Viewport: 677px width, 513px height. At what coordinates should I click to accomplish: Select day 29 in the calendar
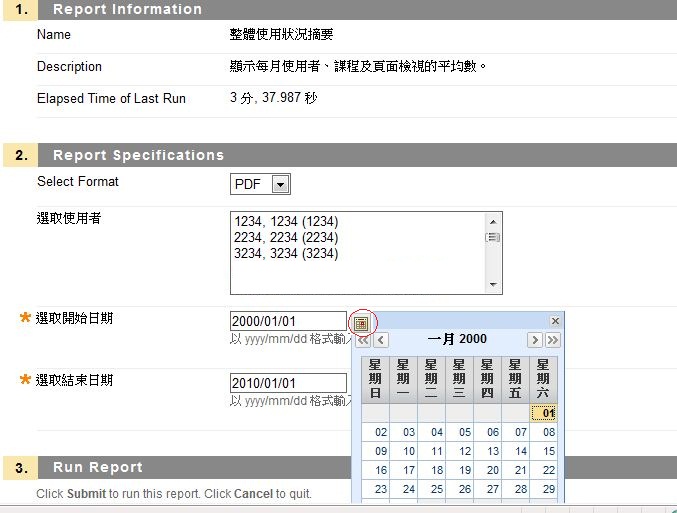[x=548, y=489]
